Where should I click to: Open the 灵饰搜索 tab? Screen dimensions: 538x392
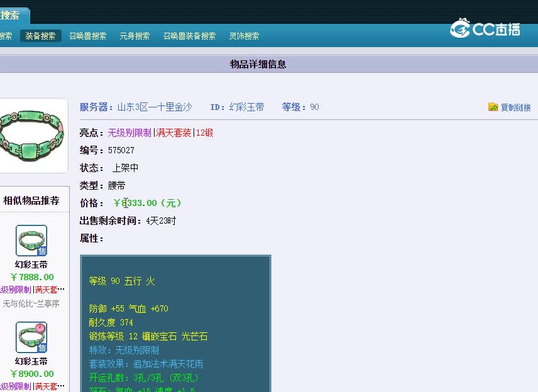(x=244, y=36)
